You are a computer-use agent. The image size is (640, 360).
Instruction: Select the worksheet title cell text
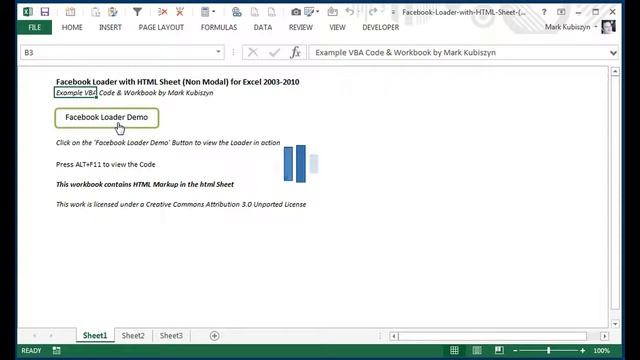(178, 82)
